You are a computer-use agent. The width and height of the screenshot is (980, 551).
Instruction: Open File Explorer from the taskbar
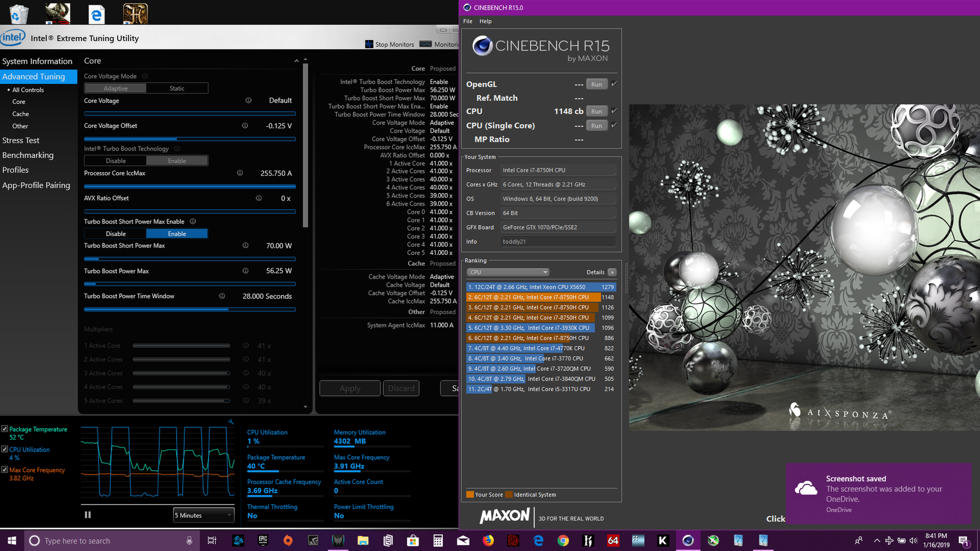point(363,540)
